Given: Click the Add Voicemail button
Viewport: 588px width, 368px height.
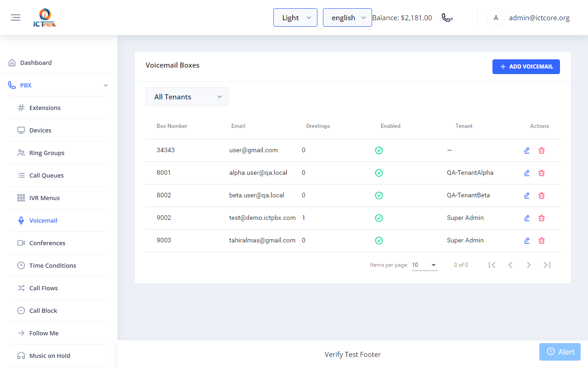Looking at the screenshot, I should 526,67.
